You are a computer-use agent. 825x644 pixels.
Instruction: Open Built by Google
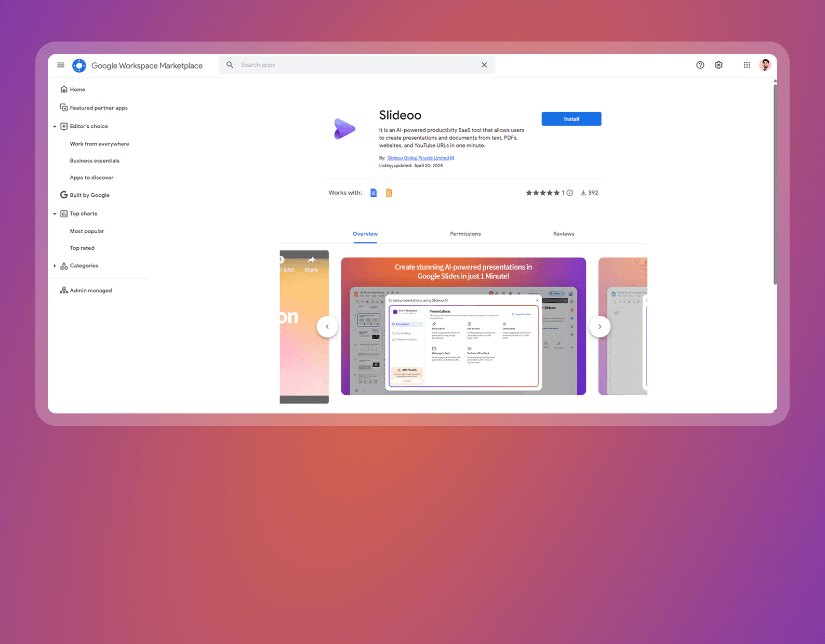click(89, 195)
